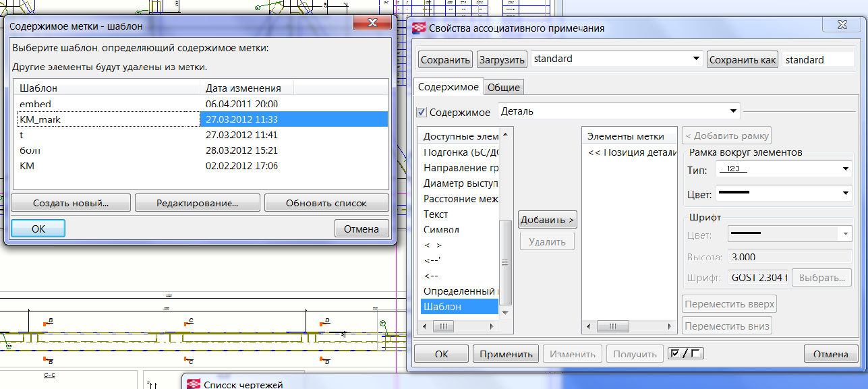Image resolution: width=868 pixels, height=389 pixels.
Task: Click the Сохранить button
Action: 445,59
